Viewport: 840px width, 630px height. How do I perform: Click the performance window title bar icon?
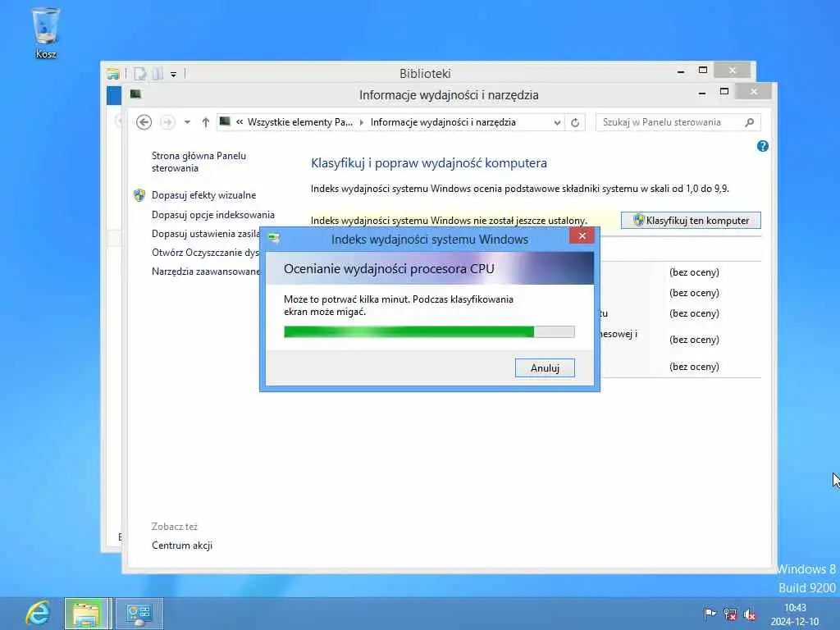pos(135,94)
